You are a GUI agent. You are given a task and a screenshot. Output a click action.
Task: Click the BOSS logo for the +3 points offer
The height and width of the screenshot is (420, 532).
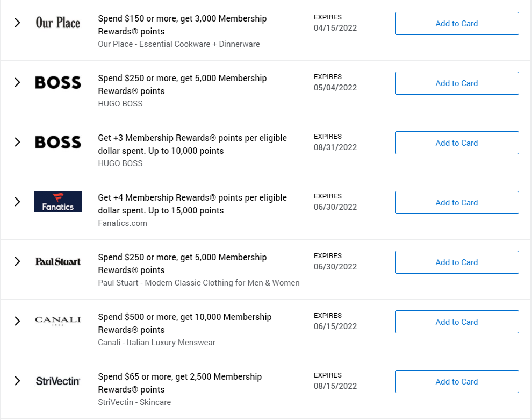pos(57,143)
